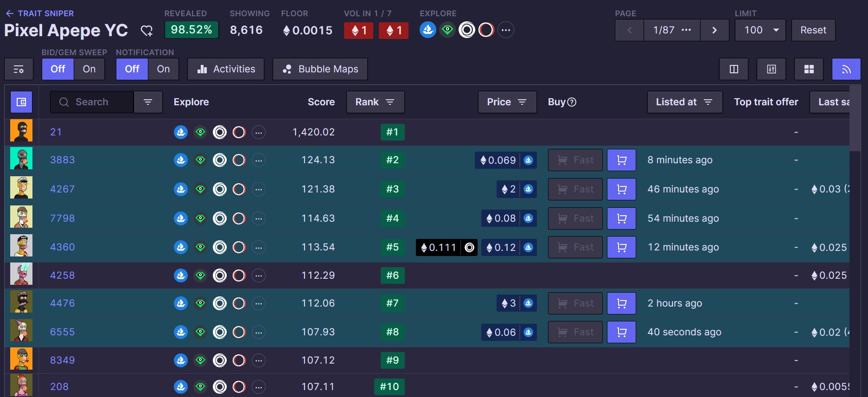Open search filter options button
Viewport: 868px width, 397px height.
tap(148, 102)
